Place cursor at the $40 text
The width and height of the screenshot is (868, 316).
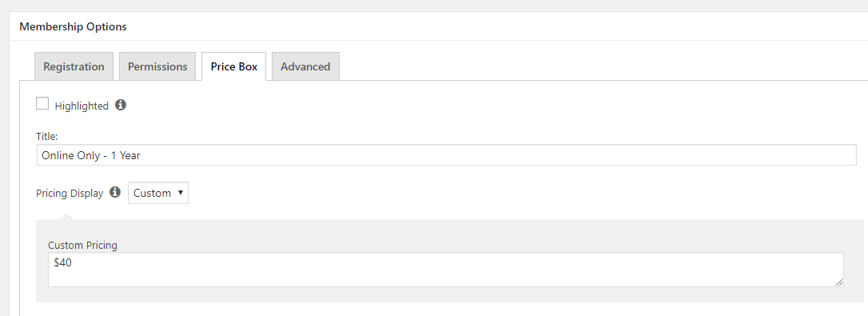point(62,263)
